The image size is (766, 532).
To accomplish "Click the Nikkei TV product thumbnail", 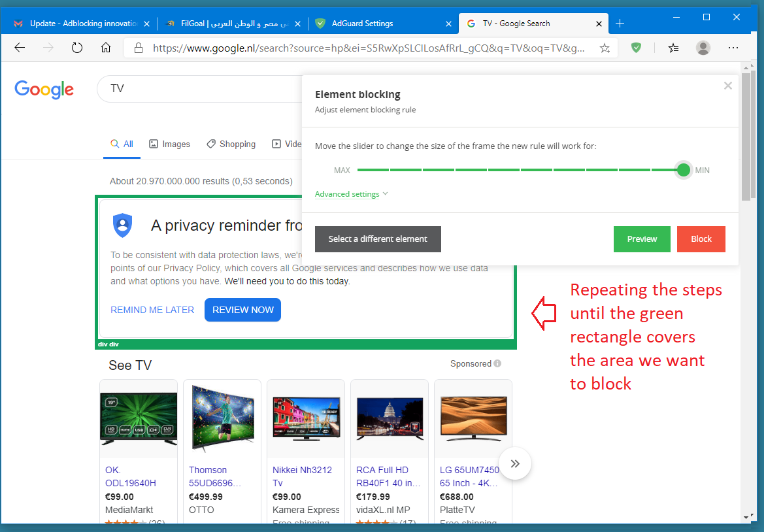I will click(306, 419).
